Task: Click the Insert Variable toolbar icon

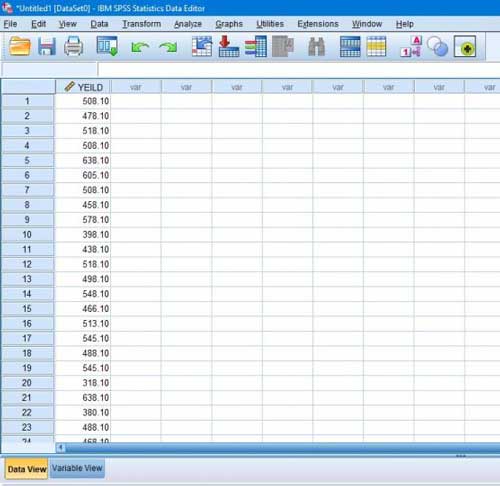Action: (x=376, y=46)
